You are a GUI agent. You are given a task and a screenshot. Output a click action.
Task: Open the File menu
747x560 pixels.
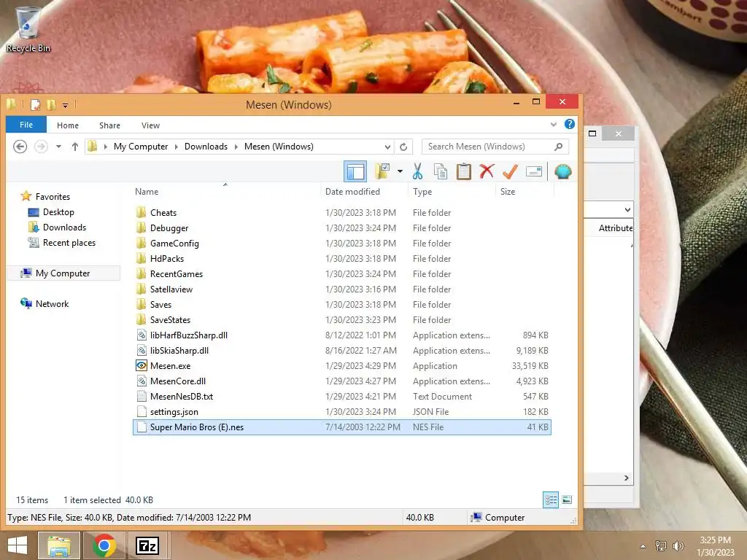(26, 125)
